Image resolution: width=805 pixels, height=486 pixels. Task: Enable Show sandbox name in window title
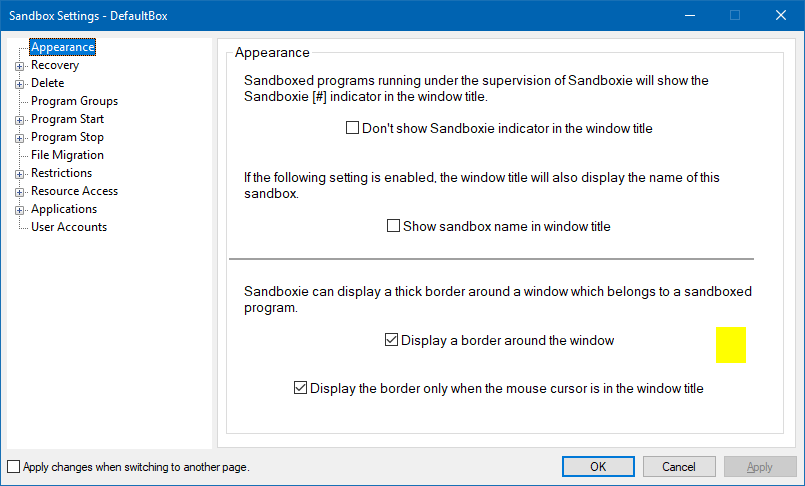[394, 226]
